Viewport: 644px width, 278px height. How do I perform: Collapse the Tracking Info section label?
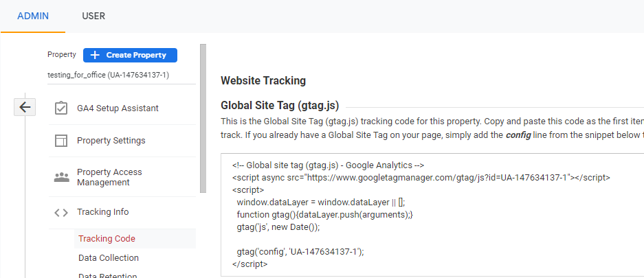(x=102, y=212)
